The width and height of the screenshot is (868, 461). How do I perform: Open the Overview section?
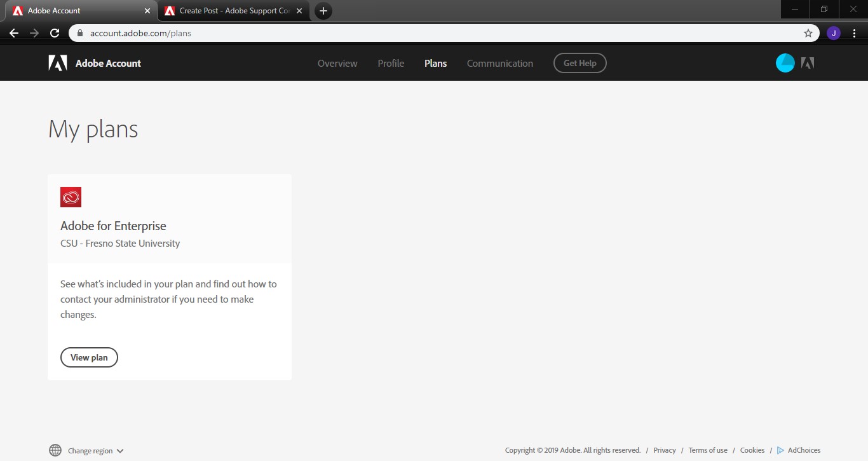[x=337, y=63]
